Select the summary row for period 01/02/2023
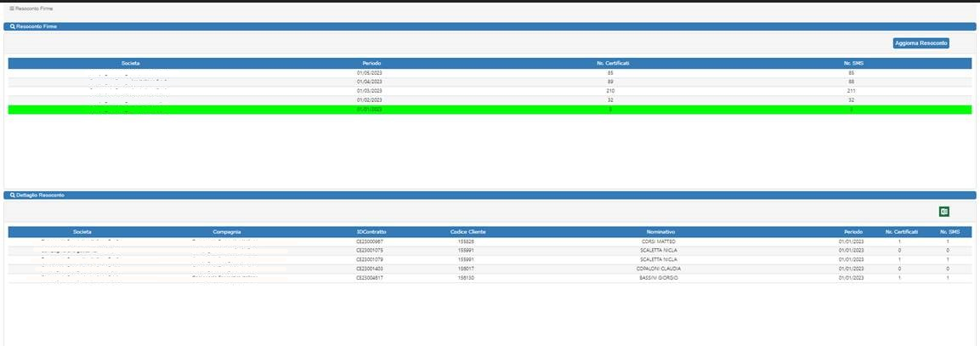 pos(490,100)
